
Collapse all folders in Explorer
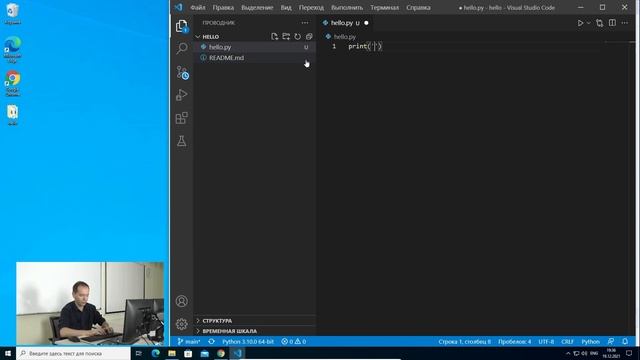pos(309,36)
